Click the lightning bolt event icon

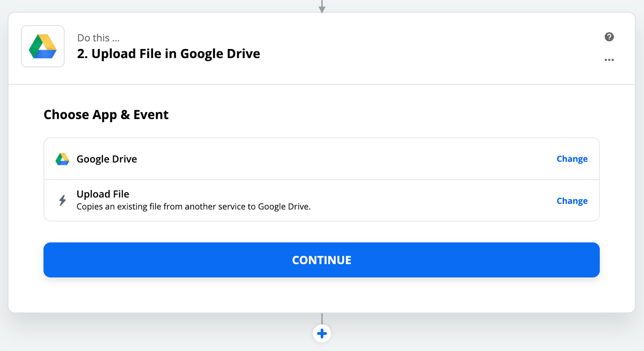coord(62,200)
